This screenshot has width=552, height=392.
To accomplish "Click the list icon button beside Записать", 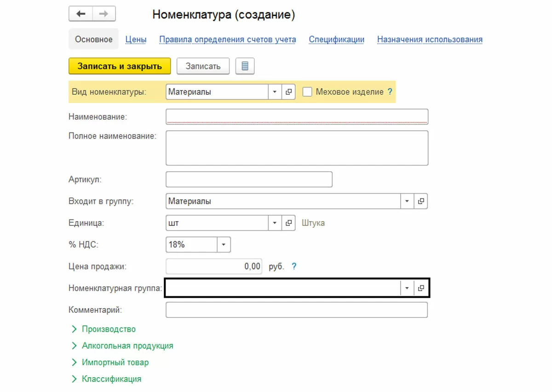I will pyautogui.click(x=245, y=66).
